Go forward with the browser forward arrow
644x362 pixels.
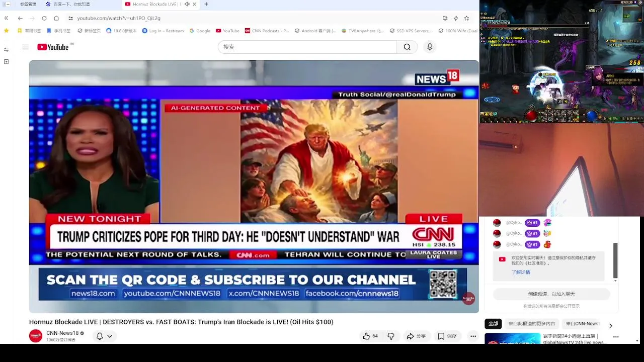(x=32, y=18)
